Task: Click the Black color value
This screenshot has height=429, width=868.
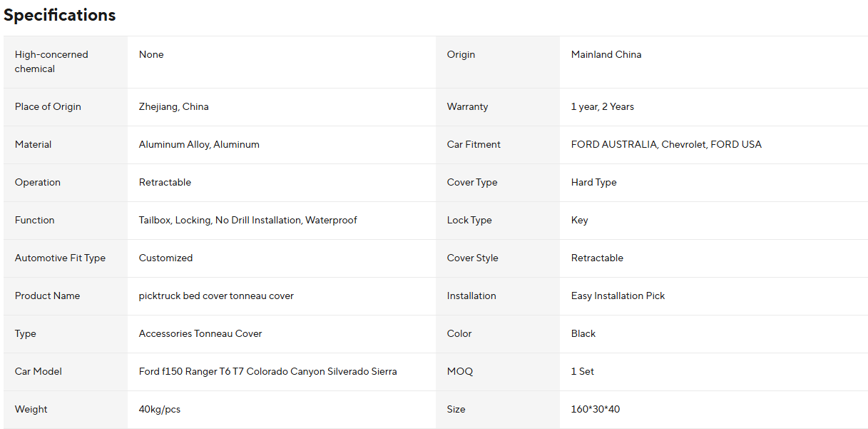Action: [x=583, y=333]
